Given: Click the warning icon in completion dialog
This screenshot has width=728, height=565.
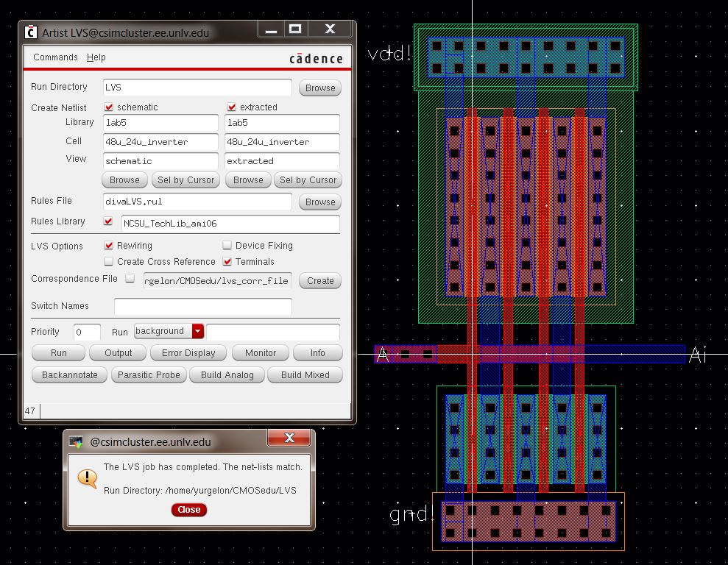Looking at the screenshot, I should [x=87, y=479].
